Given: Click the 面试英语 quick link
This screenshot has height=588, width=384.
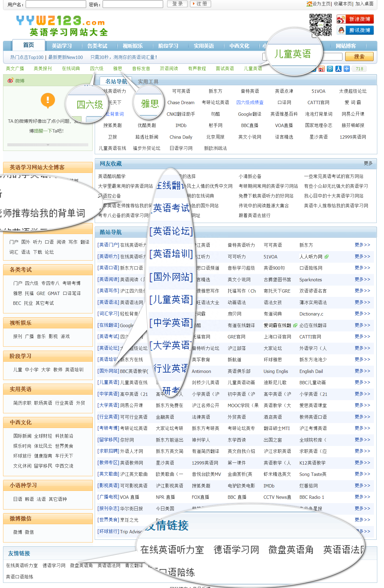Looking at the screenshot, I should [x=225, y=68].
